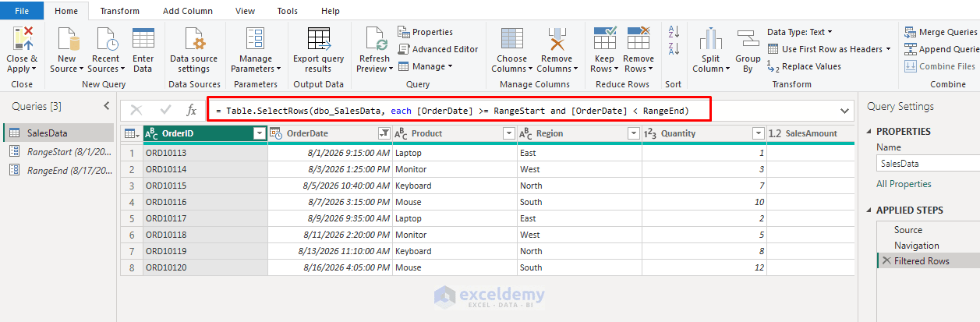
Task: Expand the formula bar
Action: tap(844, 111)
